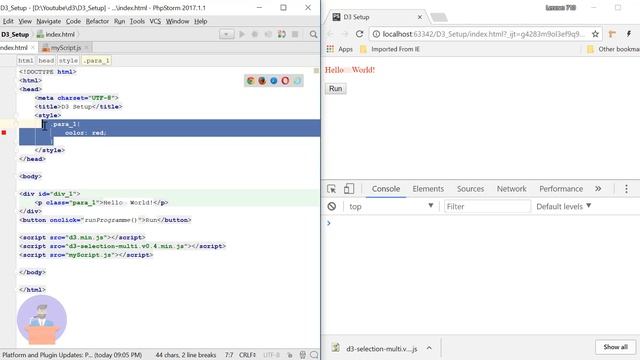Click the head breadcrumb in the editor
The image size is (640, 360).
coord(46,60)
